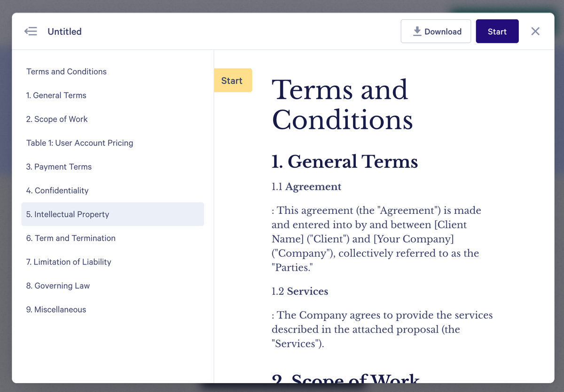
Task: Click the dark Start button
Action: pyautogui.click(x=497, y=31)
